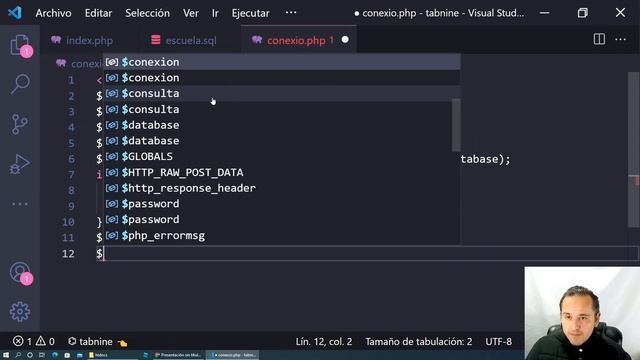
Task: Choose the first $password suggestion
Action: pyautogui.click(x=282, y=204)
